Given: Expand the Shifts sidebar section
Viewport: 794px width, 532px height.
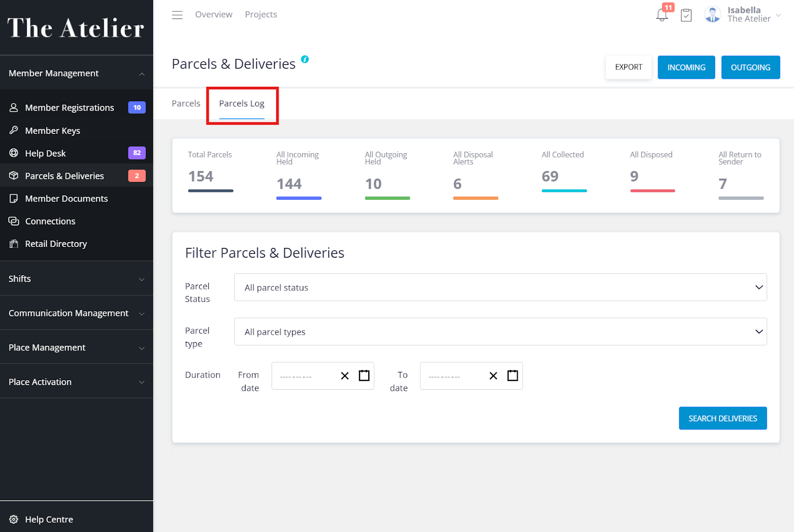Looking at the screenshot, I should (76, 279).
